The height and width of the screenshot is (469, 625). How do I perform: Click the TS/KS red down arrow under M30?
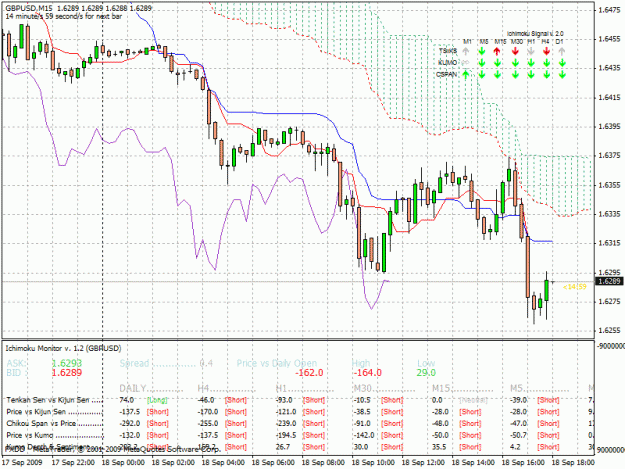(515, 51)
